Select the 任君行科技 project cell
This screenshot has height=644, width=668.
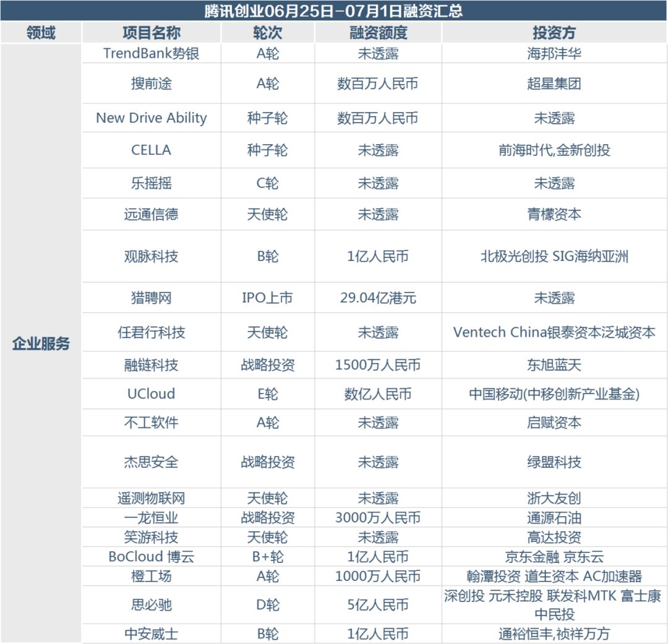pyautogui.click(x=152, y=332)
